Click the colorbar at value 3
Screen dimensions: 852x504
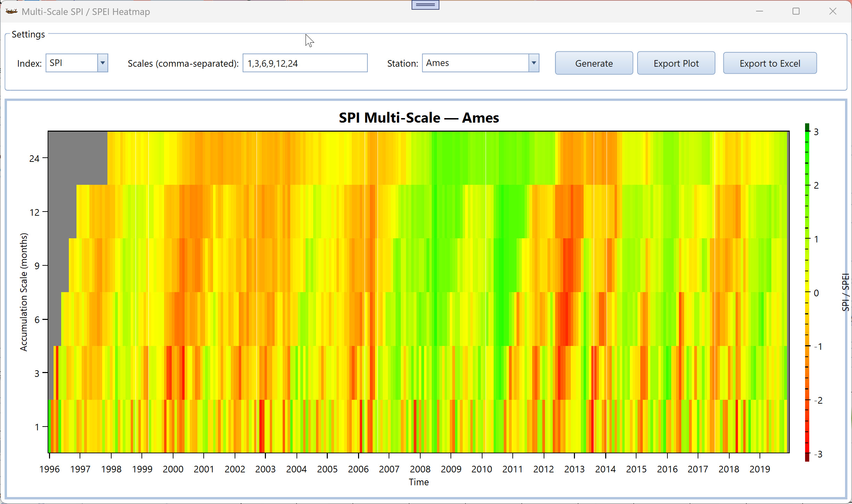coord(807,132)
